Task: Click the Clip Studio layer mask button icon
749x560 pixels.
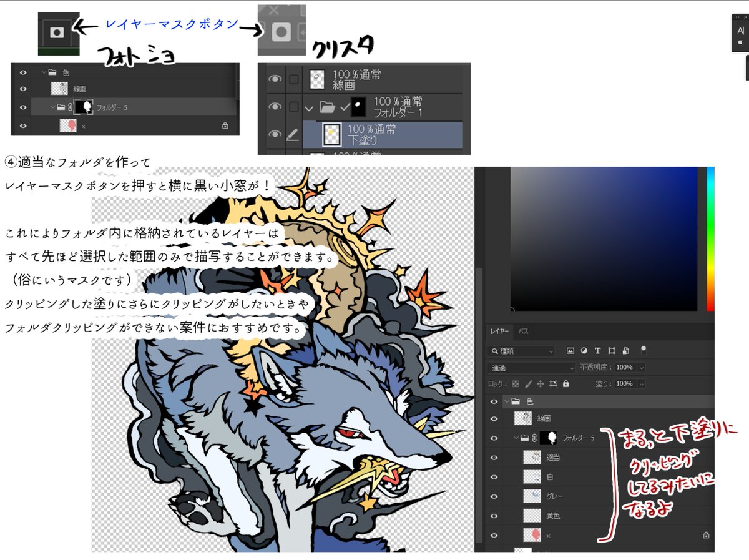Action: (x=281, y=31)
